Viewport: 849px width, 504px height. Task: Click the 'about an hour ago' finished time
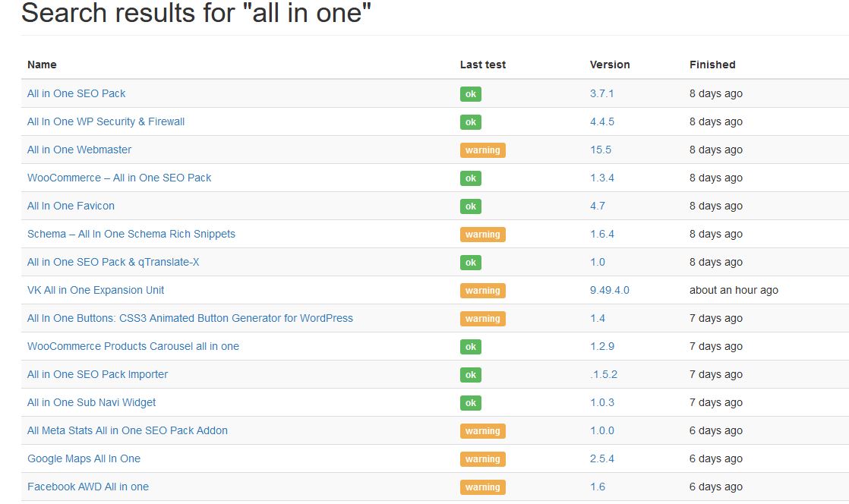pyautogui.click(x=734, y=291)
